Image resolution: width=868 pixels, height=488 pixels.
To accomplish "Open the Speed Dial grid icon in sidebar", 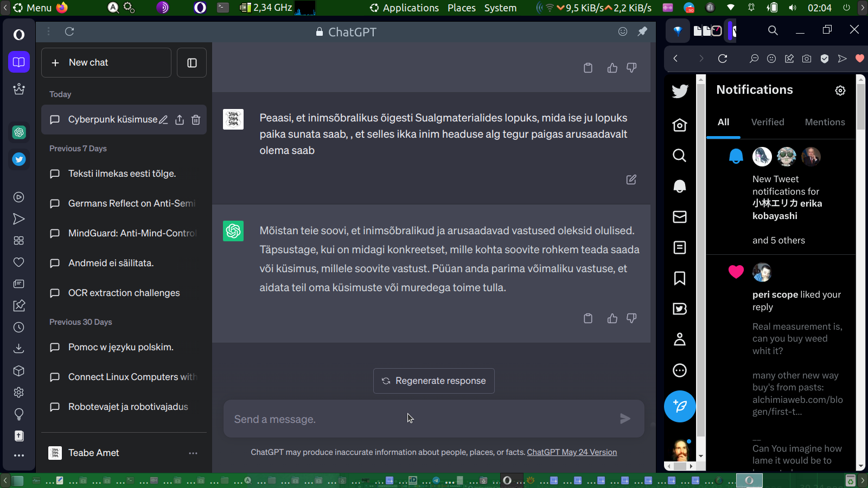I will point(19,240).
